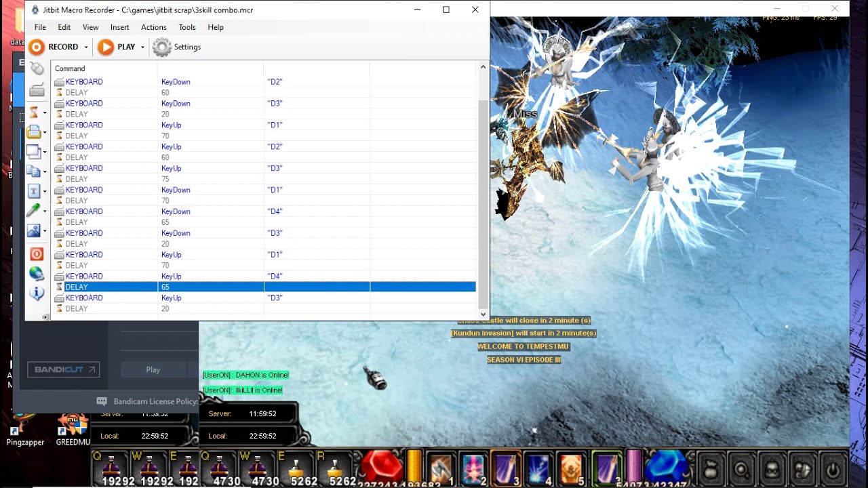Select the KEYBOARD KeyDown "D4" row
The image size is (868, 488).
[264, 211]
